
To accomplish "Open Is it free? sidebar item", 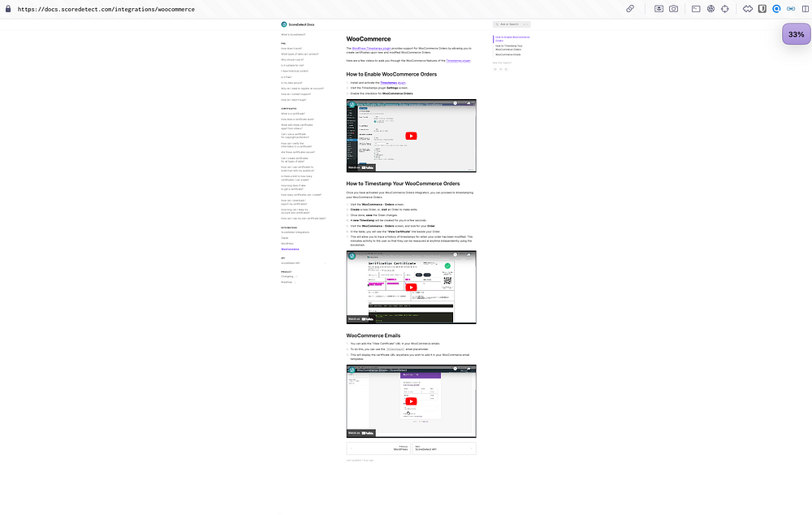I will point(287,77).
